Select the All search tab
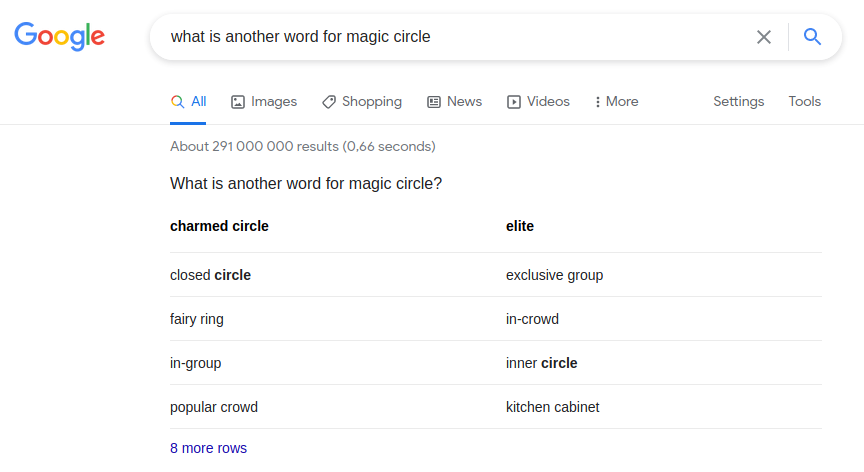Viewport: 864px width, 472px height. point(188,102)
